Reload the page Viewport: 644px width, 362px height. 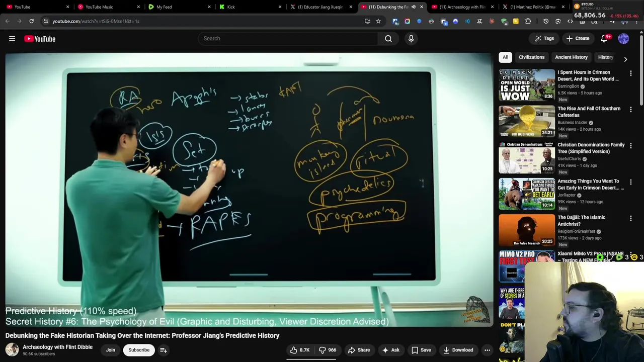coord(31,21)
